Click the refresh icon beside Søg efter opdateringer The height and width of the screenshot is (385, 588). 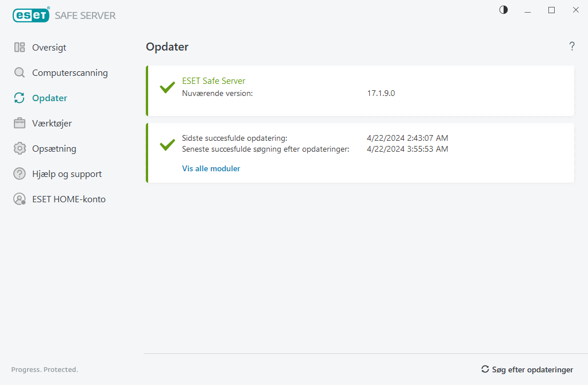[485, 369]
